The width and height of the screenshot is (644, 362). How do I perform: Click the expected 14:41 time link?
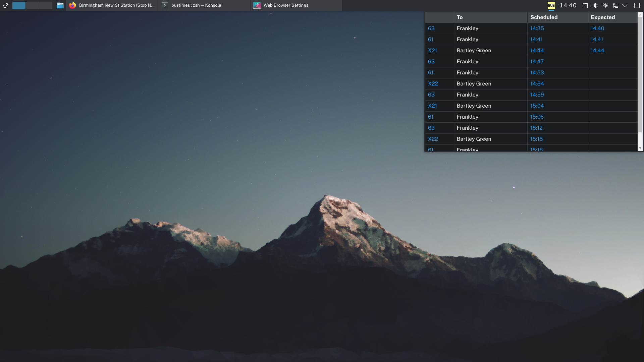point(597,40)
